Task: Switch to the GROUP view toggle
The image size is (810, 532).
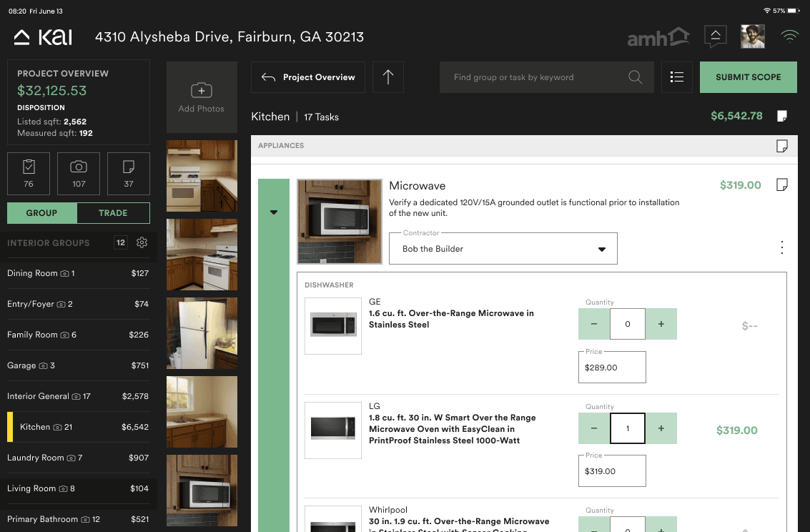Action: (x=42, y=213)
